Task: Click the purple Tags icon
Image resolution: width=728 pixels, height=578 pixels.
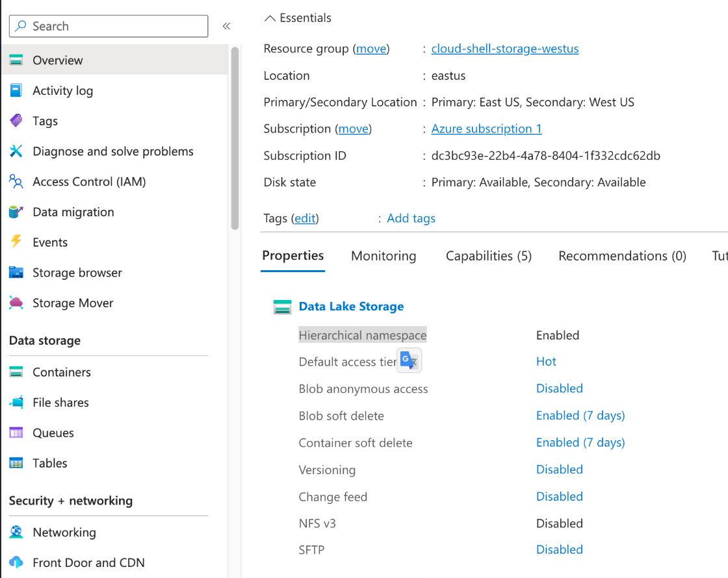Action: (x=16, y=121)
